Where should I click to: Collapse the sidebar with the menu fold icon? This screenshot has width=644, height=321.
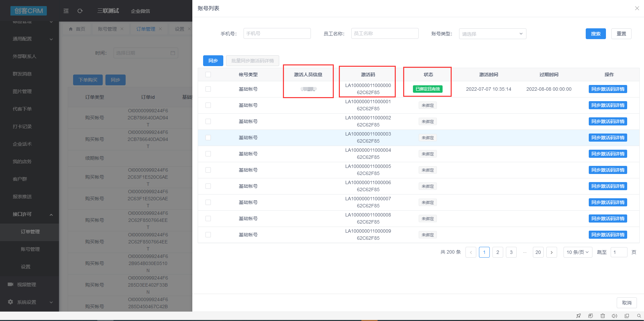click(66, 11)
